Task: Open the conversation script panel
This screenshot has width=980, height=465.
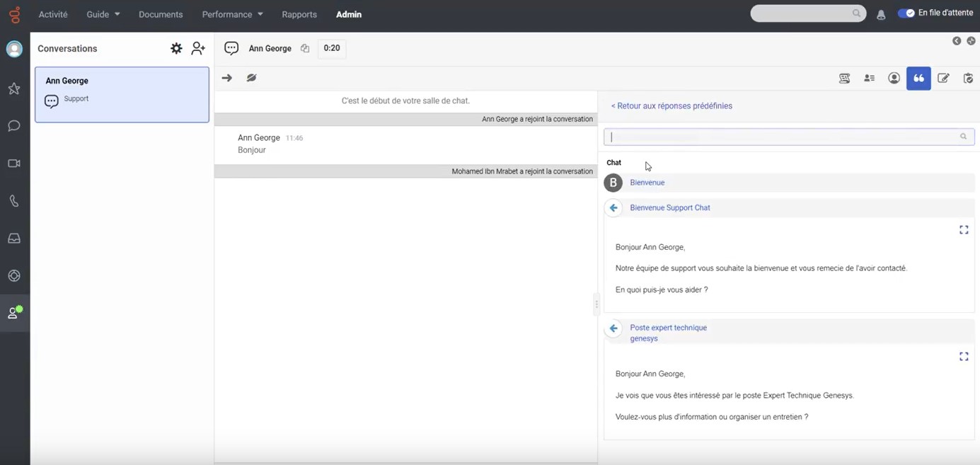Action: point(844,78)
